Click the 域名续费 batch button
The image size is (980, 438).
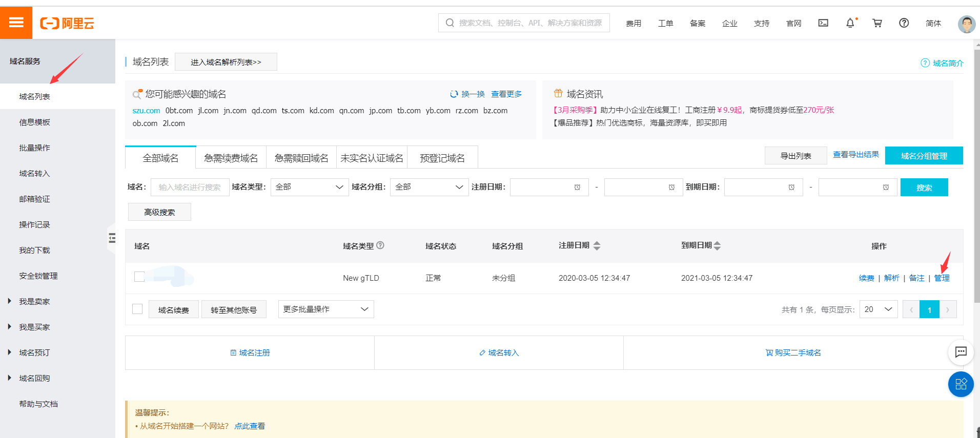[x=174, y=309]
